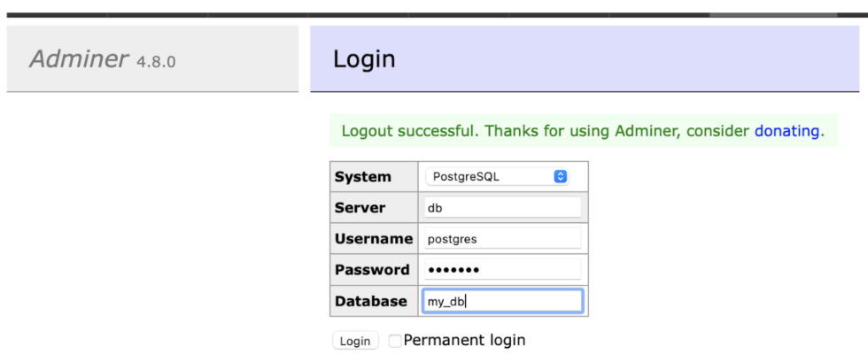
Task: Follow the donating link
Action: pos(787,131)
